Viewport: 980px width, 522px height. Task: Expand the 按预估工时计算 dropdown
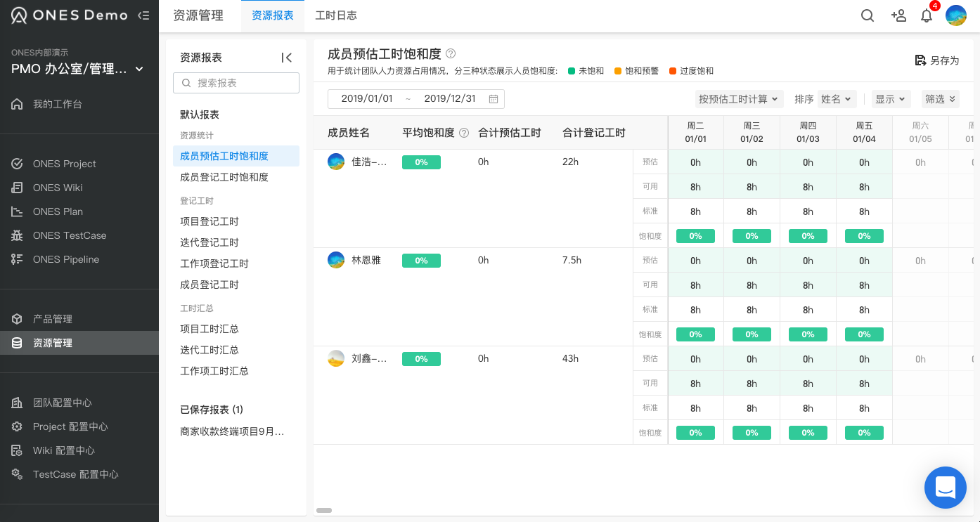tap(740, 99)
